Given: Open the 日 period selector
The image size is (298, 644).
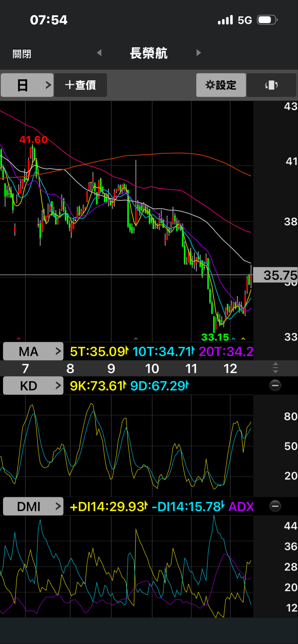Looking at the screenshot, I should coord(27,85).
